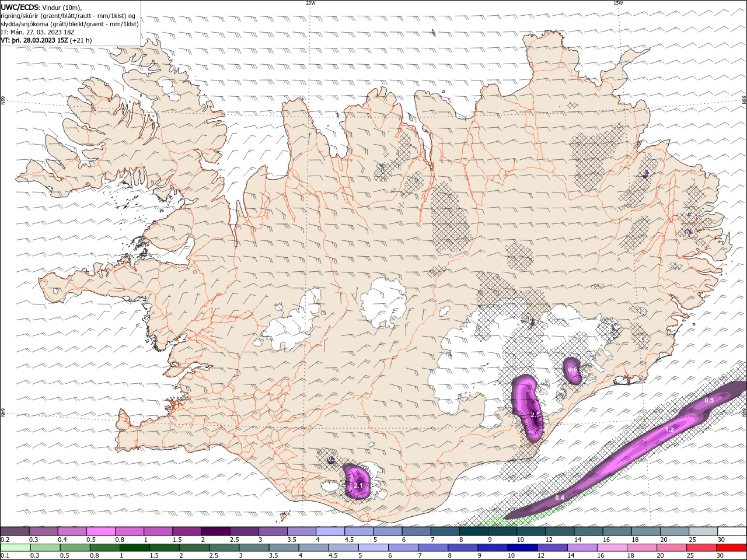Select the bright red 30 rain legend swatch
The width and height of the screenshot is (747, 560).
pyautogui.click(x=732, y=548)
